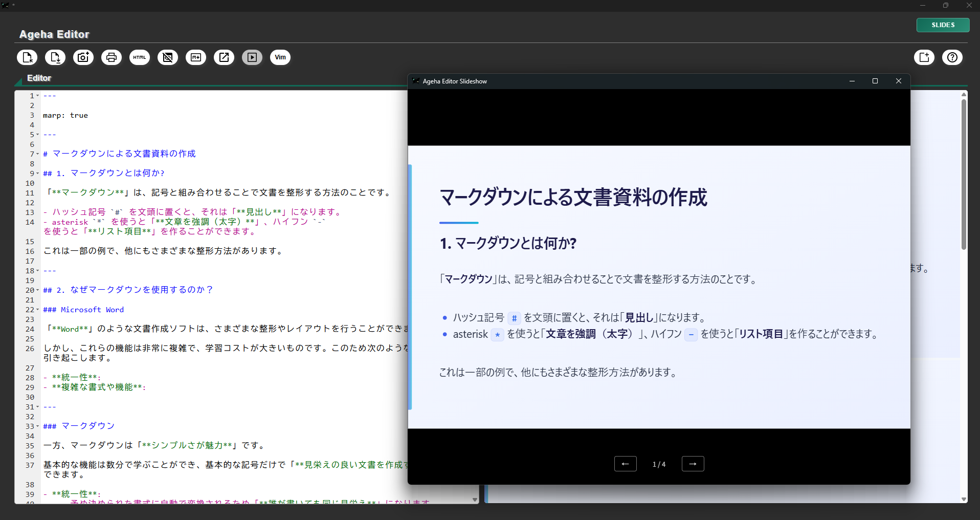Click editor line starting '- ハッシュ記号'
Image resolution: width=980 pixels, height=520 pixels.
(193, 212)
